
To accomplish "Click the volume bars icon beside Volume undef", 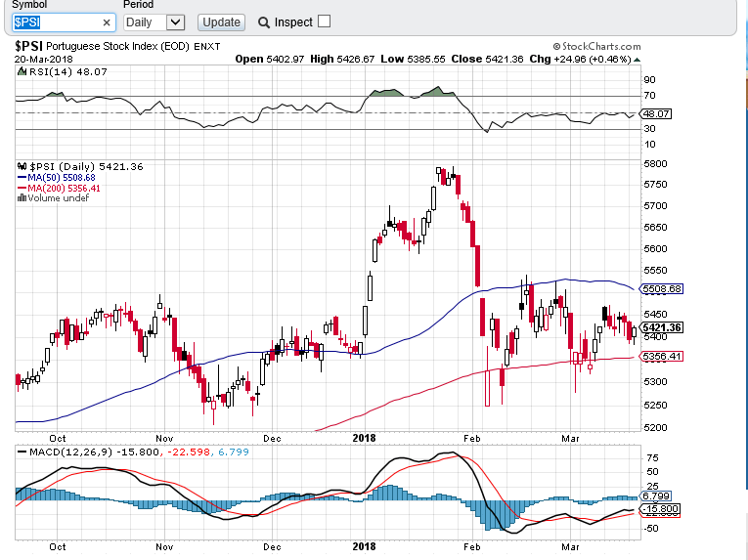I will 22,198.
